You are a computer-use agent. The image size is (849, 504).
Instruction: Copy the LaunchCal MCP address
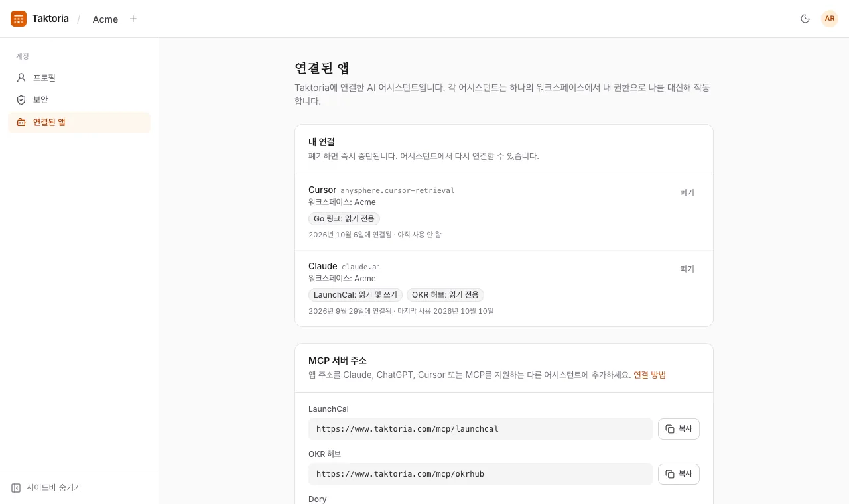[x=679, y=429]
